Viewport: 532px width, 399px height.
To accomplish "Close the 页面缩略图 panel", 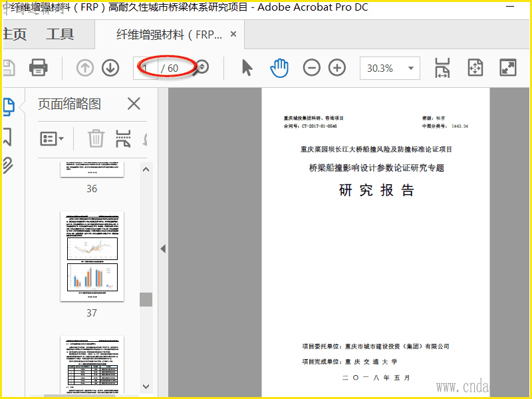I will 134,104.
